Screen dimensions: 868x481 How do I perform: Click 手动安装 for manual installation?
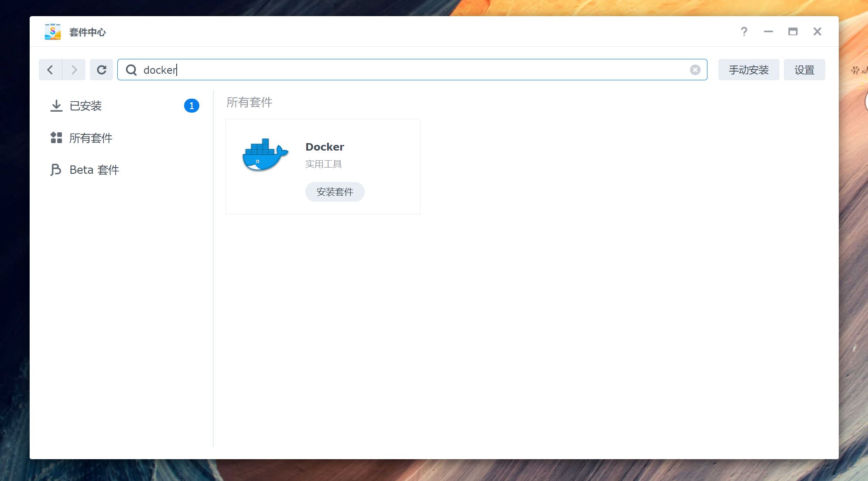tap(748, 69)
